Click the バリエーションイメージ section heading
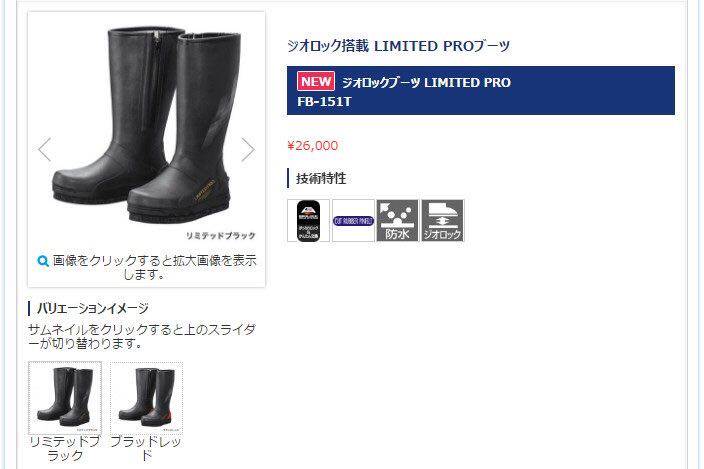The width and height of the screenshot is (704, 469). (x=92, y=308)
